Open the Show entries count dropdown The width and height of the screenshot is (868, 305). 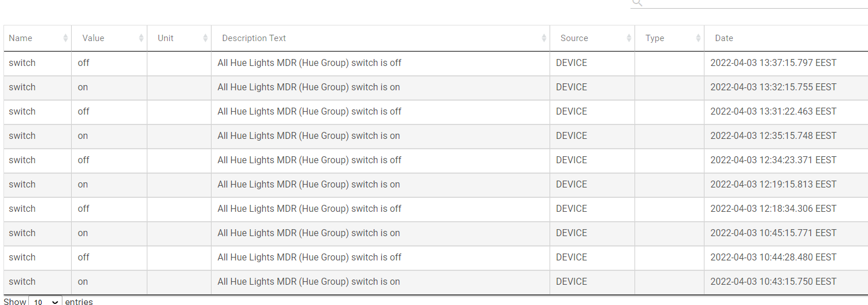point(45,302)
